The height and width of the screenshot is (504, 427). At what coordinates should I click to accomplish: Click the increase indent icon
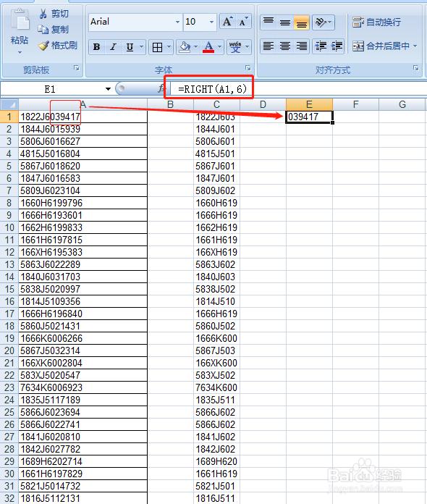336,46
